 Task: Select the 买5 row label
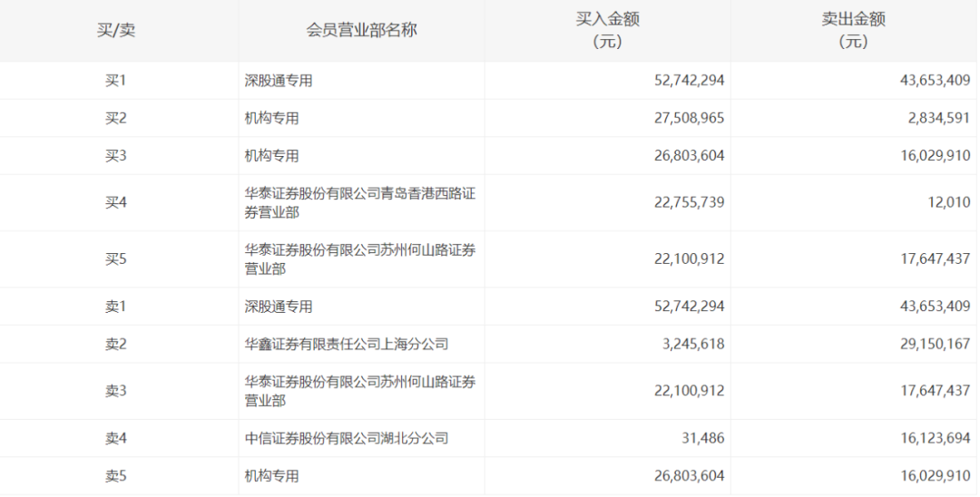116,259
